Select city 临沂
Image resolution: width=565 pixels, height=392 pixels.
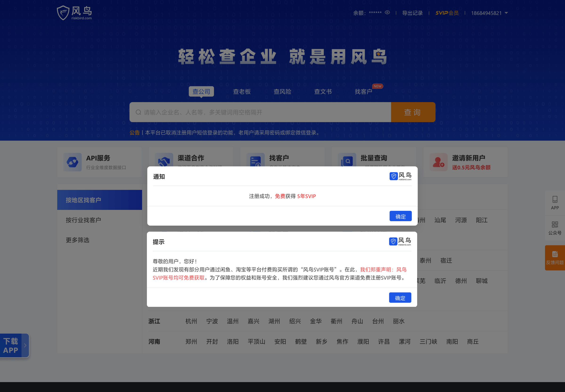coord(440,281)
